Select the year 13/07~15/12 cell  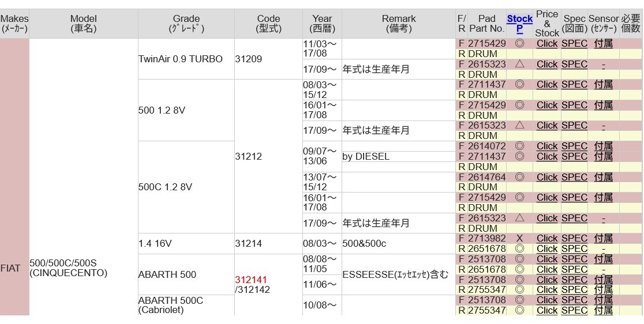coord(322,182)
